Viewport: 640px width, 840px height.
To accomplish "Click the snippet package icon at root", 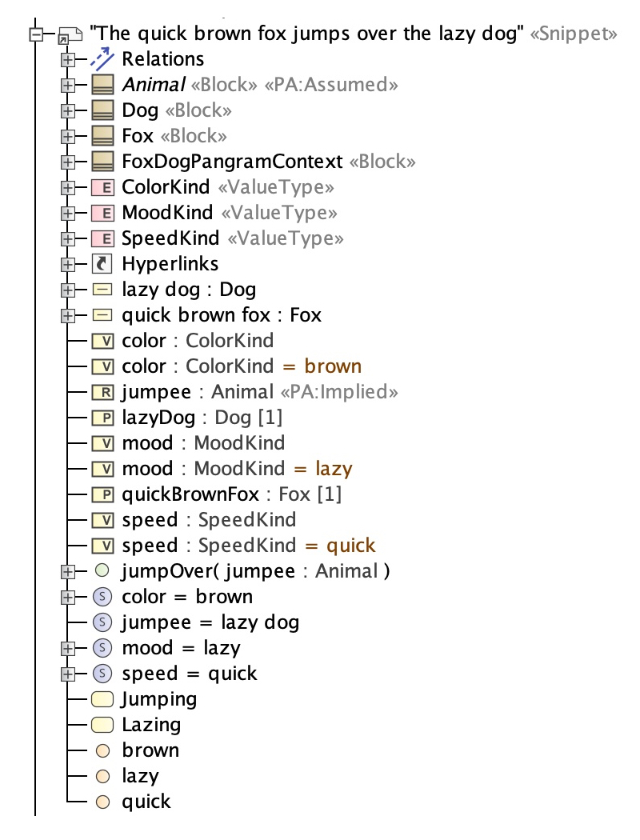I will pyautogui.click(x=70, y=35).
